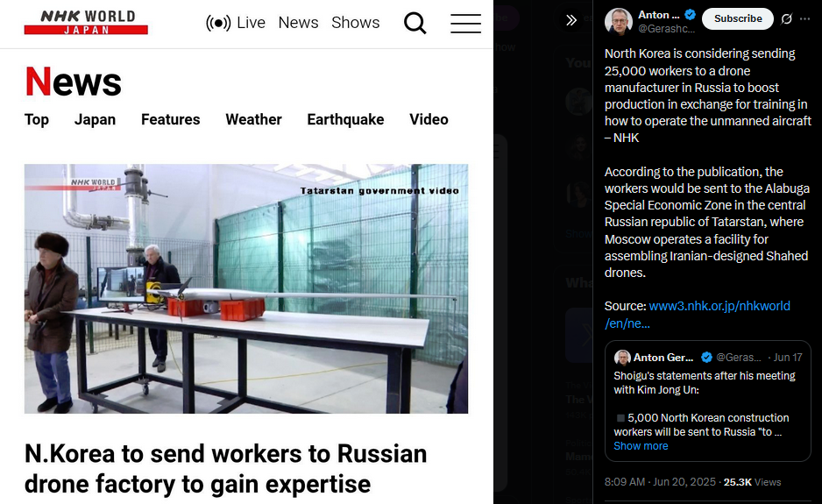Open Anton's profile avatar in post header

(618, 22)
